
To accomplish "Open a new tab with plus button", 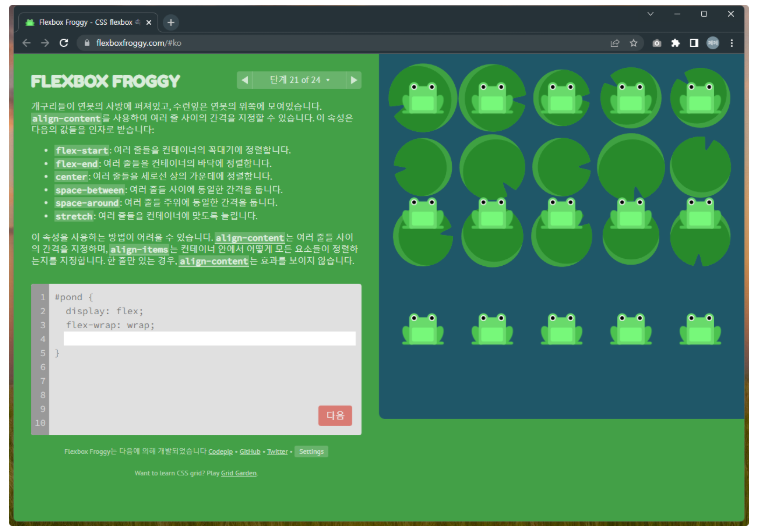I will coord(171,22).
